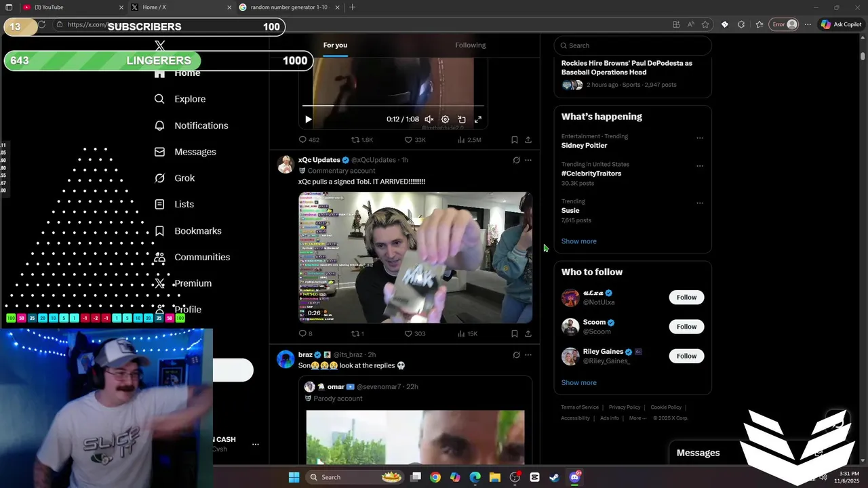The image size is (868, 488).
Task: Open Notifications bell in X sidebar
Action: coord(159,125)
